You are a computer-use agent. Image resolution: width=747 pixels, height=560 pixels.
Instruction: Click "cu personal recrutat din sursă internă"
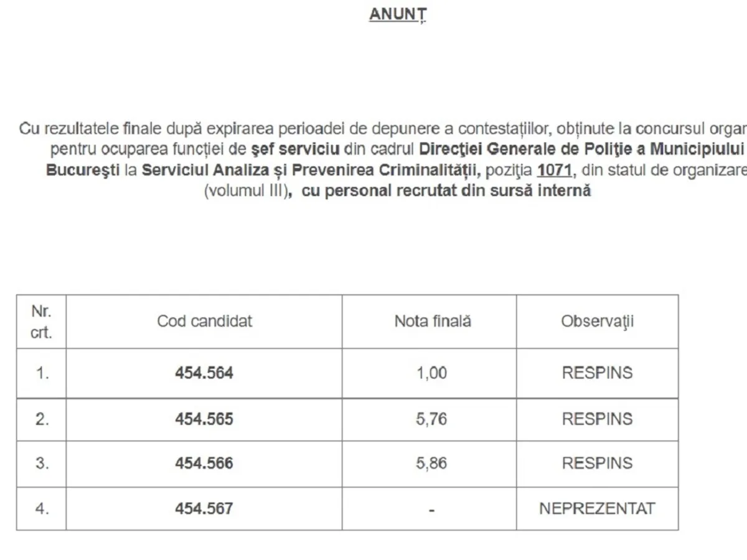446,190
